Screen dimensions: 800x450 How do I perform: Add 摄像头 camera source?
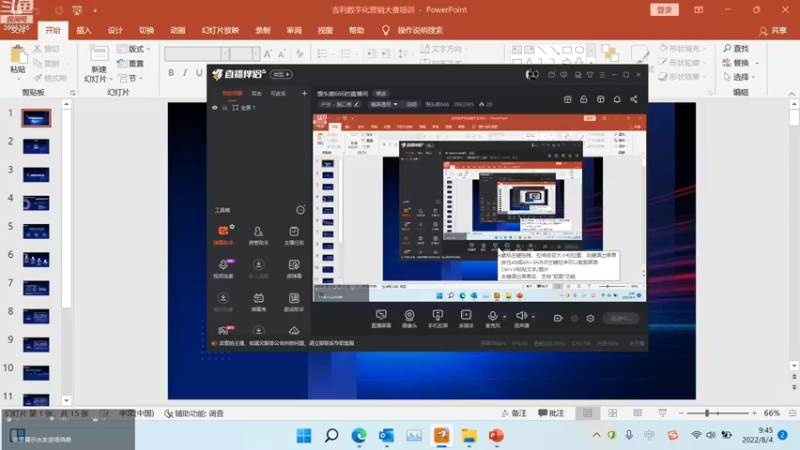pos(409,318)
